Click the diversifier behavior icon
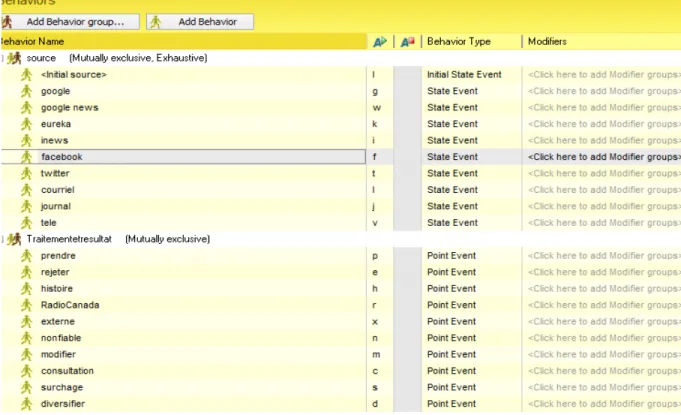 (26, 404)
